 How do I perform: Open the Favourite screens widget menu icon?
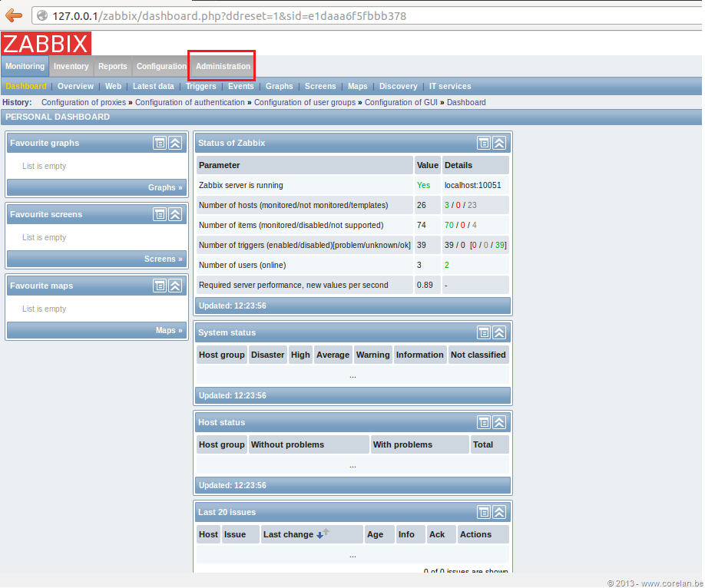[x=160, y=214]
